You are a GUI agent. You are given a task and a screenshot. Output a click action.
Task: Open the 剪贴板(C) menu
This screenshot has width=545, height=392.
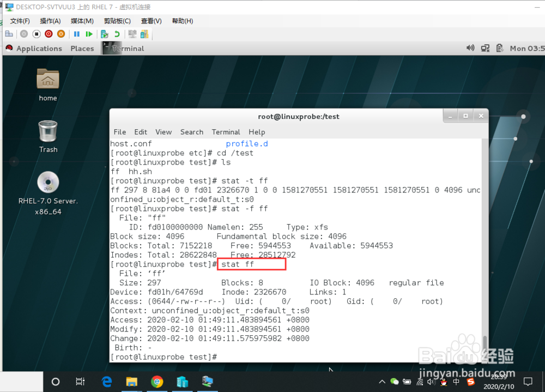117,21
